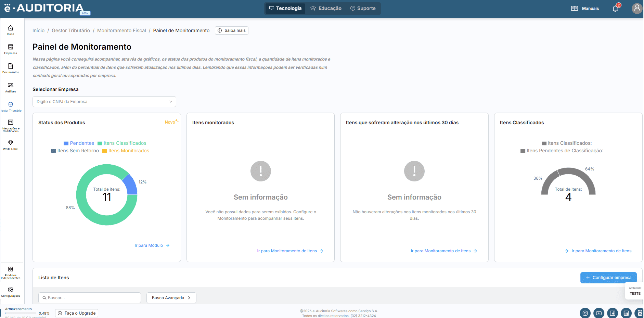Image resolution: width=644 pixels, height=318 pixels.
Task: Open White Label diamond icon
Action: 11,142
